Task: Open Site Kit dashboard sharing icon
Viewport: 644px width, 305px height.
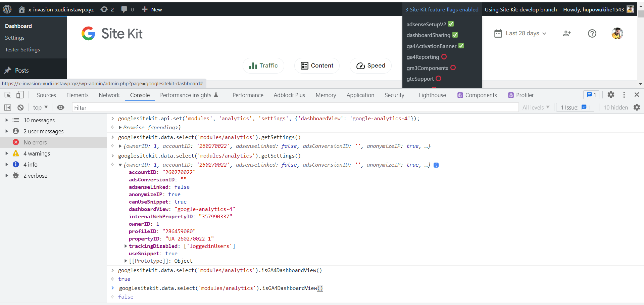Action: click(x=567, y=33)
